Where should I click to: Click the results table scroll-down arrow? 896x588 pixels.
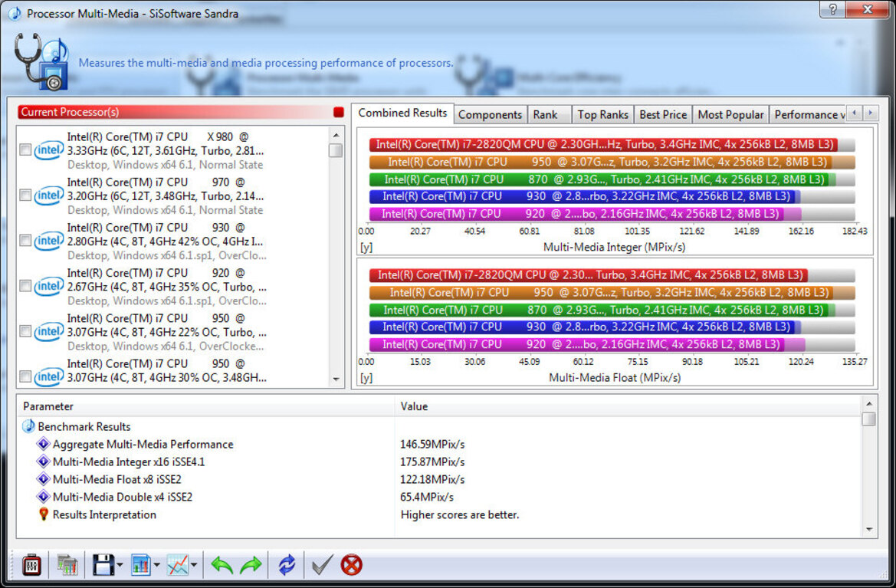click(x=869, y=530)
